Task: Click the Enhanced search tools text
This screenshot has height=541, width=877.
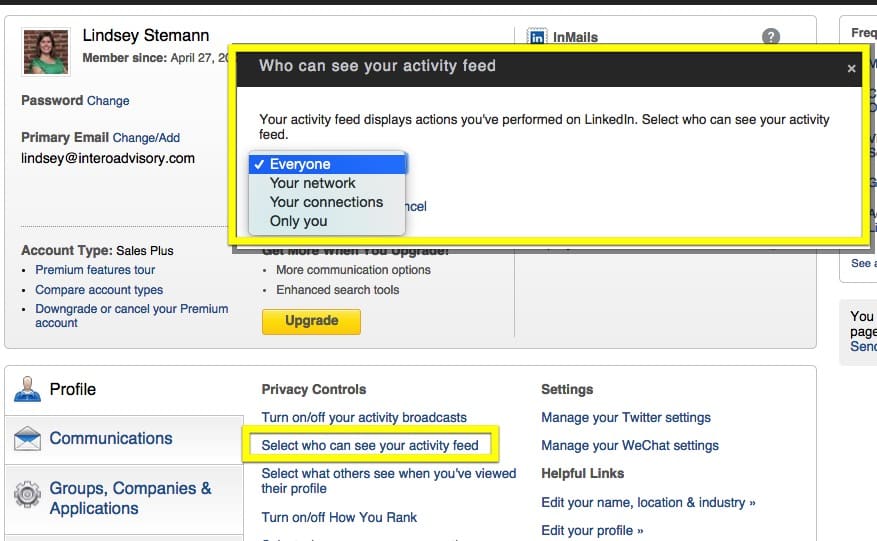Action: tap(338, 290)
